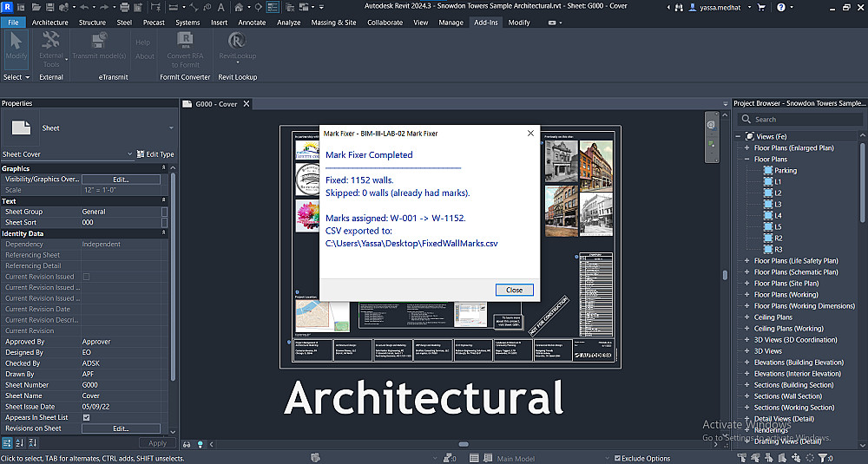868x464 pixels.
Task: Print using the printer icon
Action: [x=124, y=7]
